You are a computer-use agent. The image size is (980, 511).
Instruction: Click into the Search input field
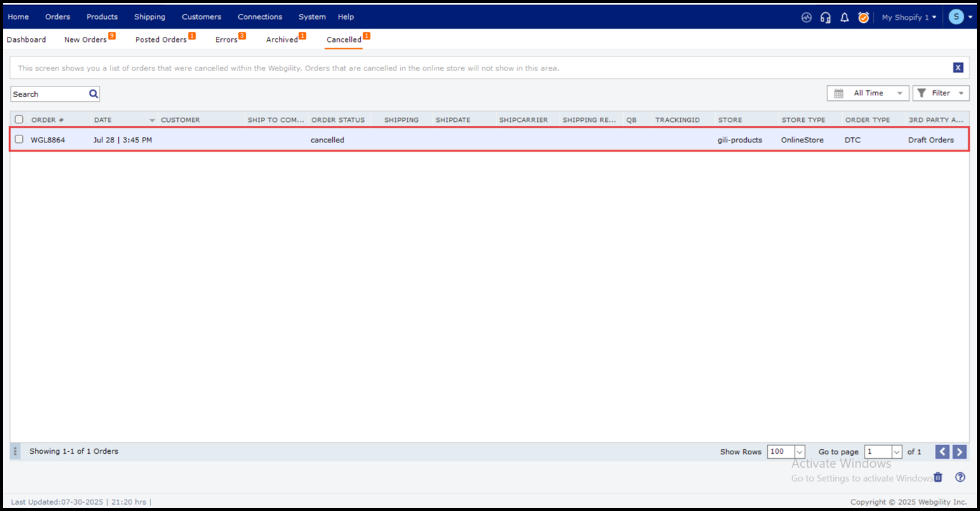(49, 94)
